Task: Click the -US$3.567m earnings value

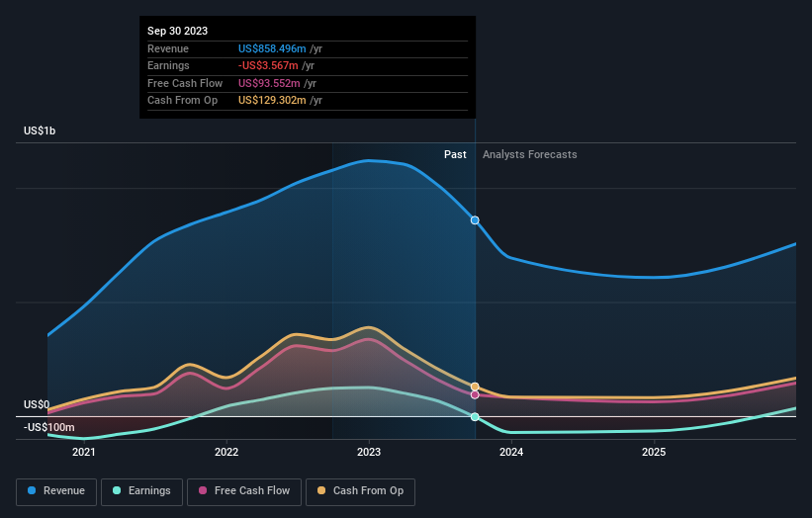Action: [x=268, y=65]
